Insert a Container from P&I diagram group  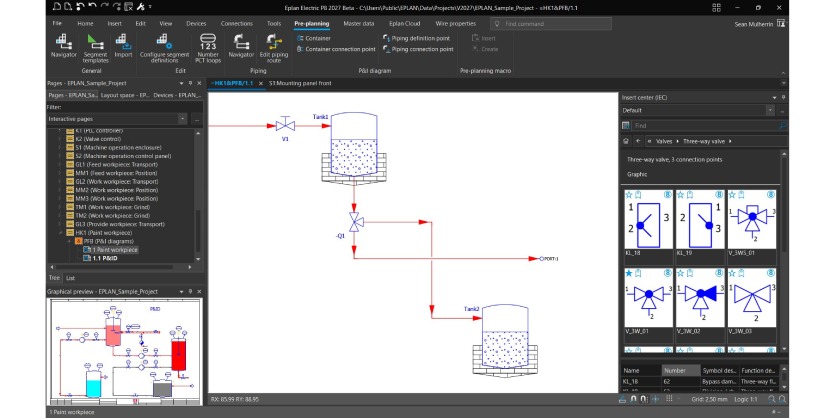(314, 38)
